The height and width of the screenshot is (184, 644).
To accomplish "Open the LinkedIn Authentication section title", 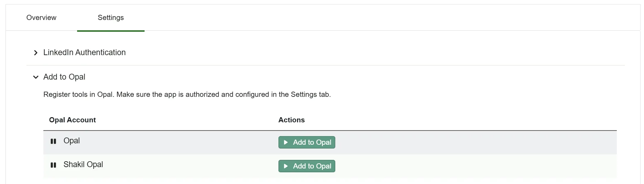I will (x=84, y=52).
